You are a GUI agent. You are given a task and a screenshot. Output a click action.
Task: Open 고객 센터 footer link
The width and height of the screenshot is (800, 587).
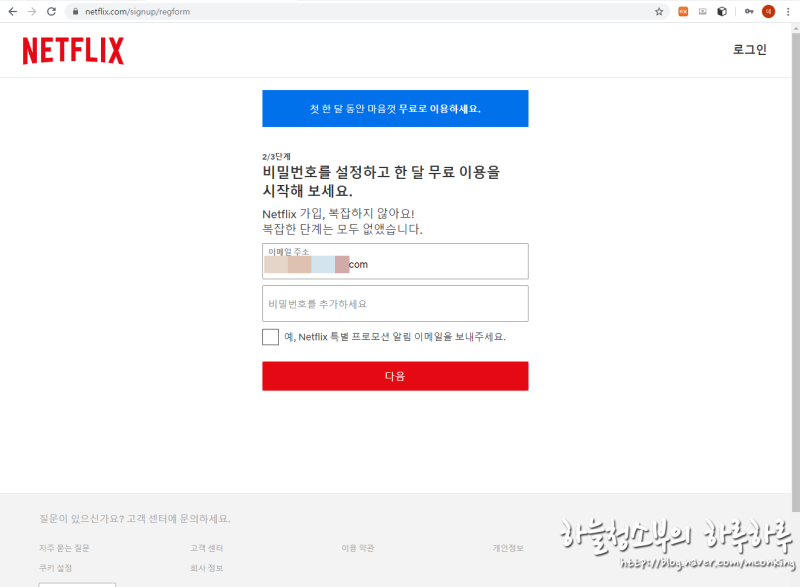(x=207, y=548)
